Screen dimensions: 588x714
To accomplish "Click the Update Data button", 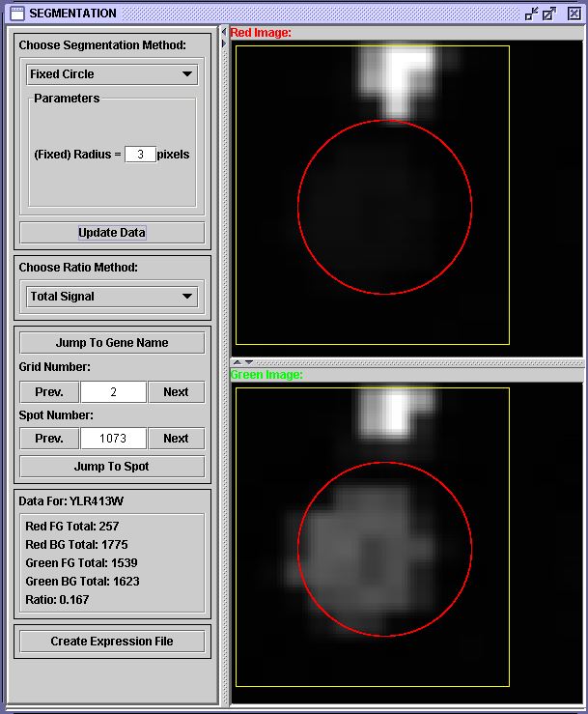I will [x=112, y=233].
